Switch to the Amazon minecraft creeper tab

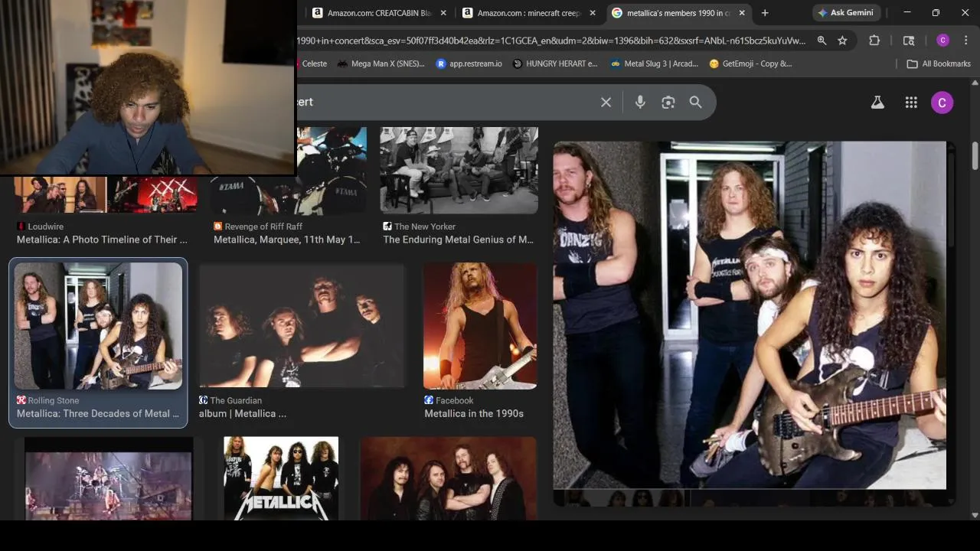[x=527, y=13]
